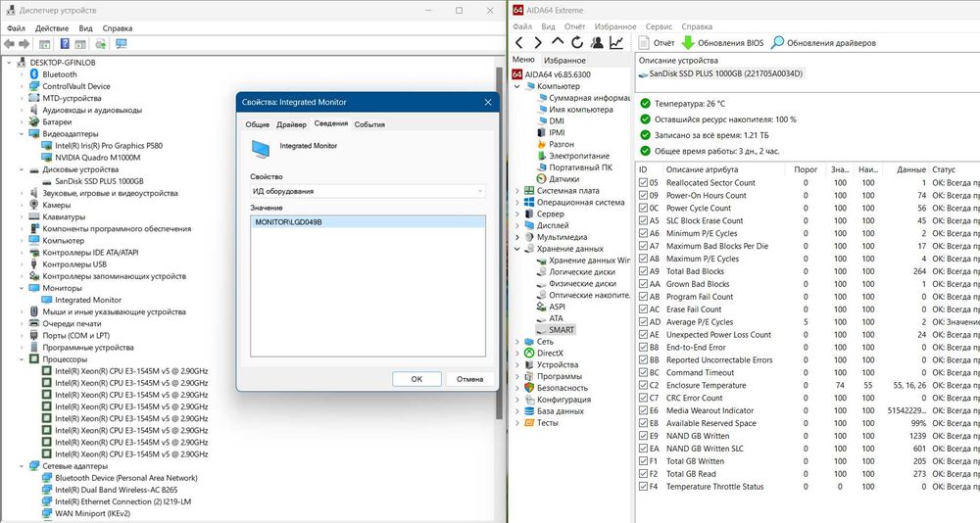The height and width of the screenshot is (523, 980).
Task: Toggle checkbox for A9 Total Bad Blocks
Action: coord(643,271)
